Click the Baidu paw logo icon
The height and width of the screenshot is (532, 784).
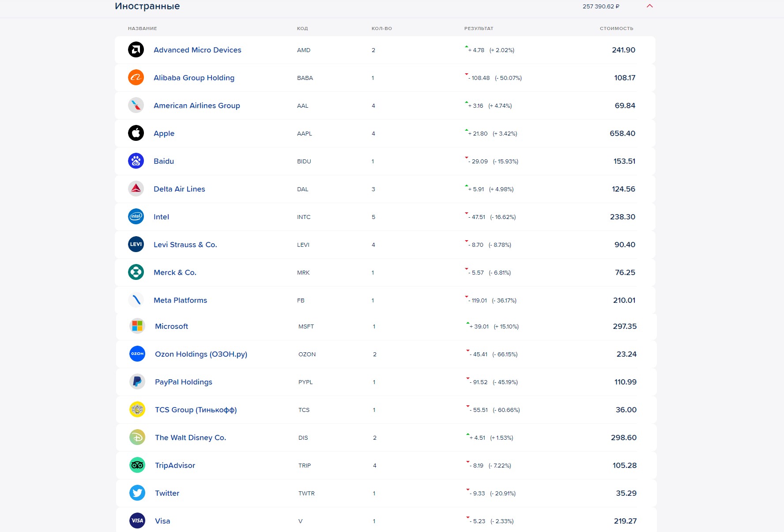pyautogui.click(x=136, y=161)
